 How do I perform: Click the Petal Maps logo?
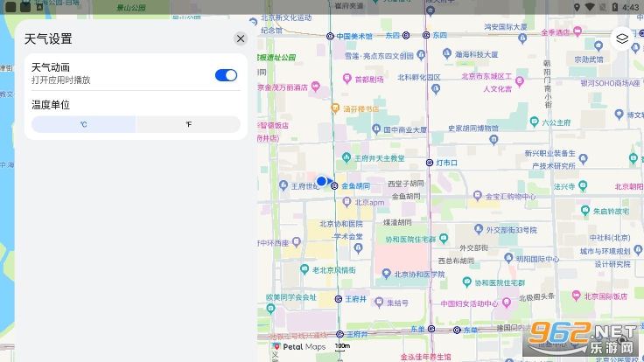(x=299, y=347)
